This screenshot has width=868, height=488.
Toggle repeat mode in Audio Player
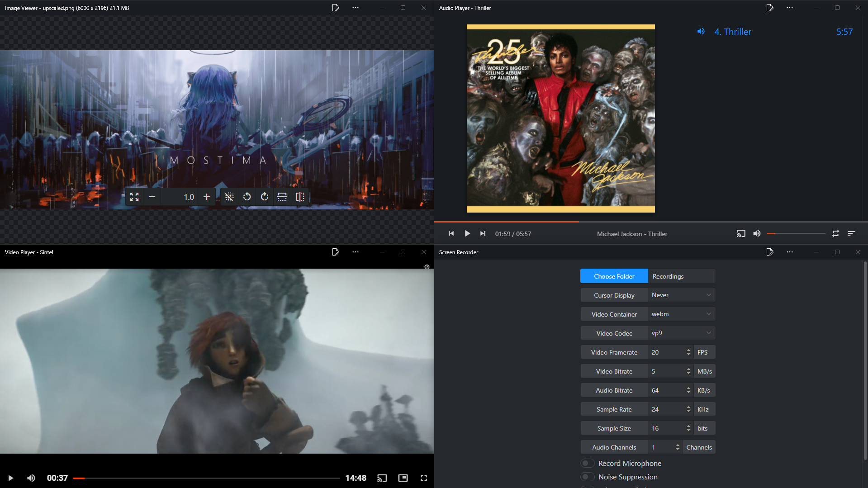pos(835,233)
